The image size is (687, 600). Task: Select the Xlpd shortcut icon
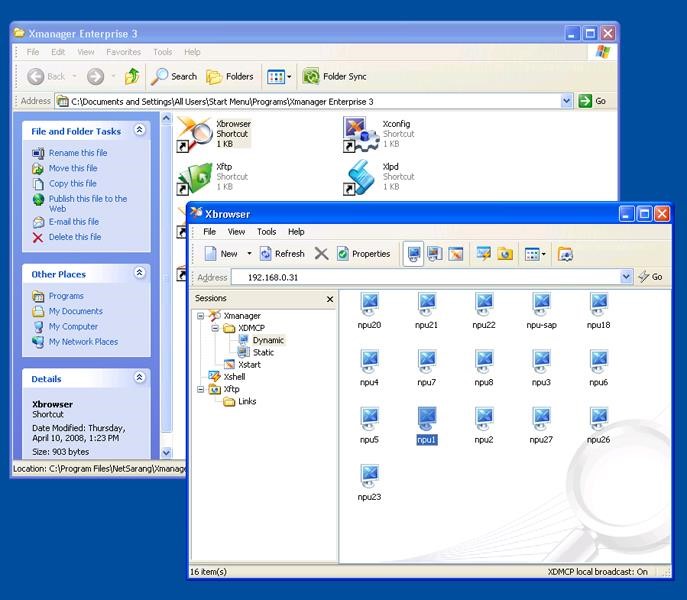coord(359,177)
